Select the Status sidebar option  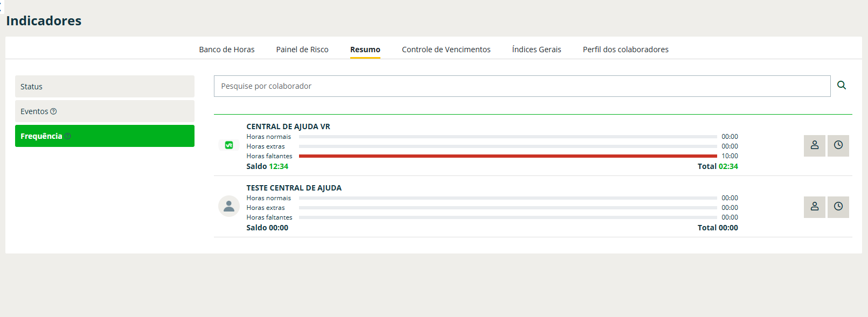[105, 87]
